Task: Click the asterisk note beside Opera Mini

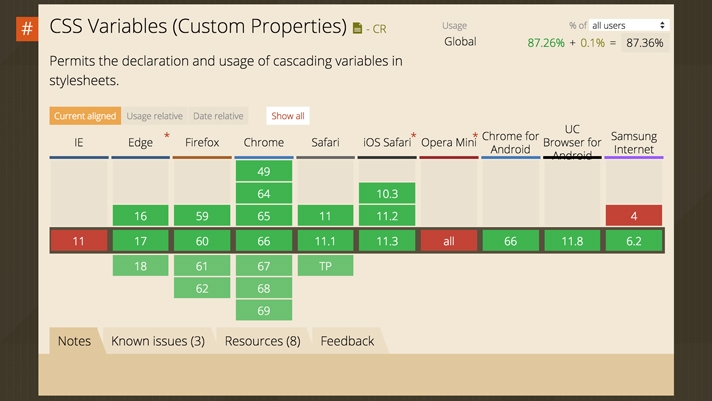Action: pyautogui.click(x=475, y=135)
